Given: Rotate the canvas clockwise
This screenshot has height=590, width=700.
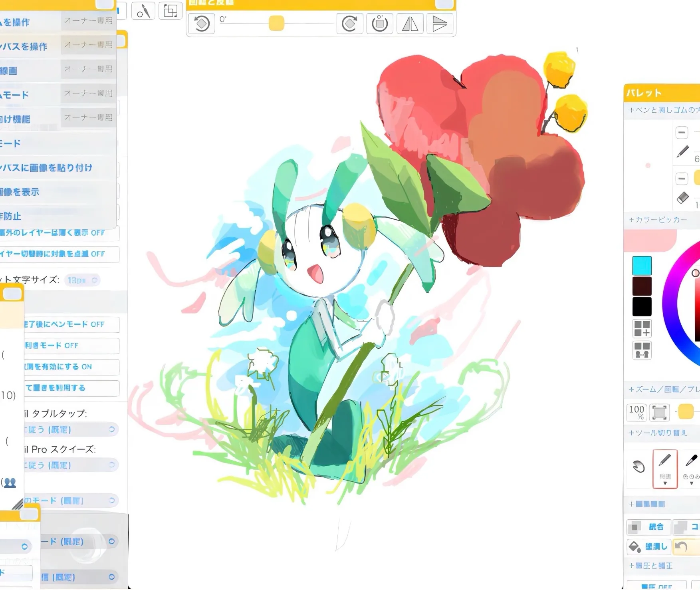Looking at the screenshot, I should (x=349, y=24).
